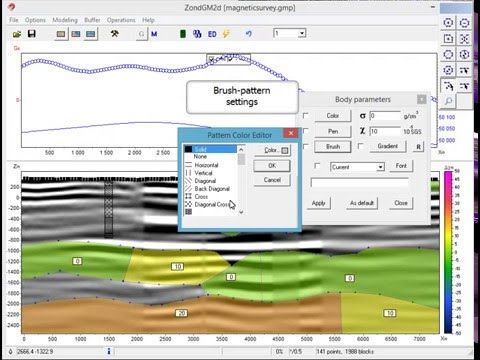
Task: Open the Operations menu
Action: pos(121,20)
